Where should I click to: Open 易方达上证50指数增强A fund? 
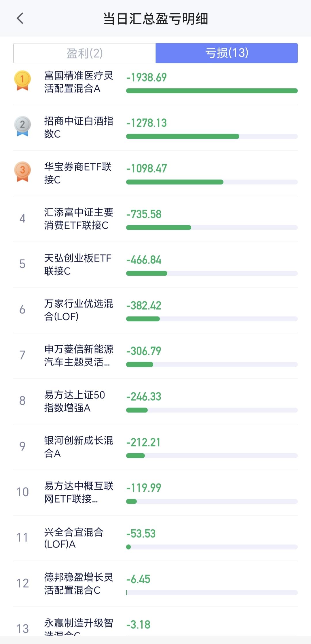[x=74, y=401]
